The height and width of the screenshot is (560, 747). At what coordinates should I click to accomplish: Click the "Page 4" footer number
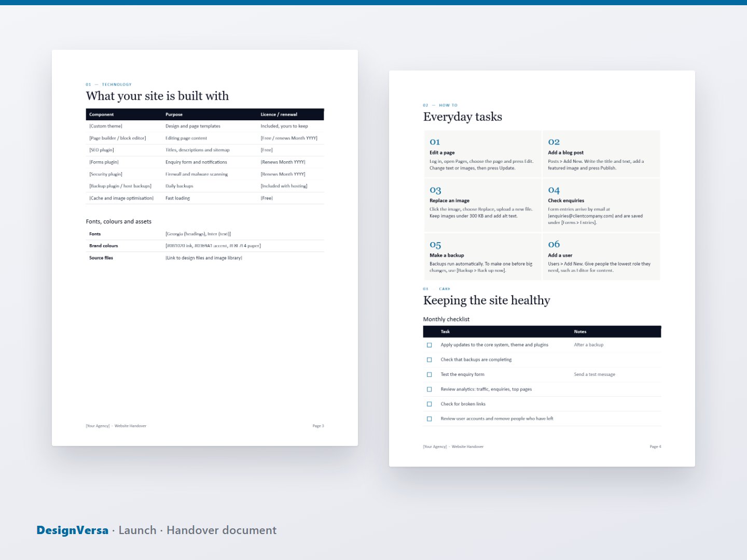point(655,447)
